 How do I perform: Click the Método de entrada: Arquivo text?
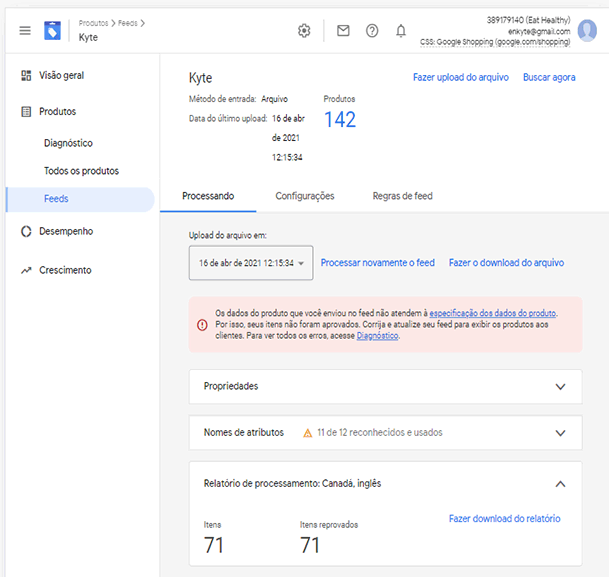[238, 99]
